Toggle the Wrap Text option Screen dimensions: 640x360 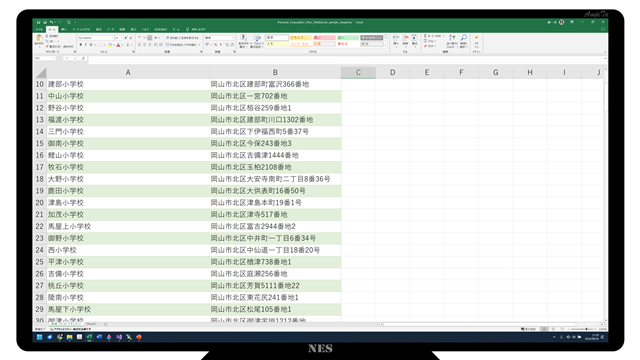click(182, 38)
